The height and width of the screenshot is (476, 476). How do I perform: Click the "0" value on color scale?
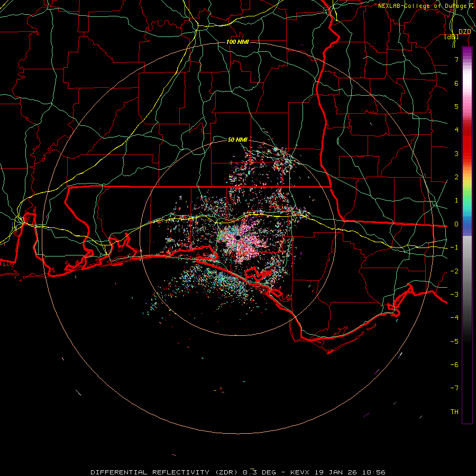pos(456,224)
